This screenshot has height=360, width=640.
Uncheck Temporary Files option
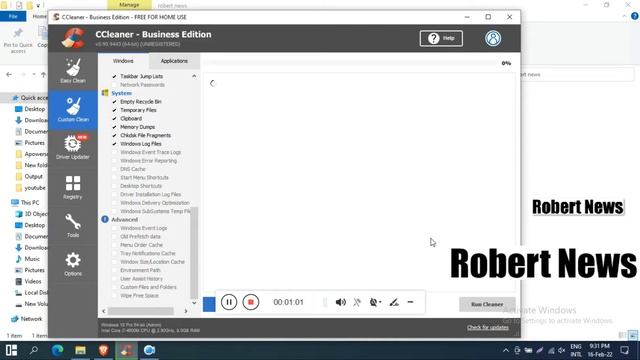[x=114, y=110]
